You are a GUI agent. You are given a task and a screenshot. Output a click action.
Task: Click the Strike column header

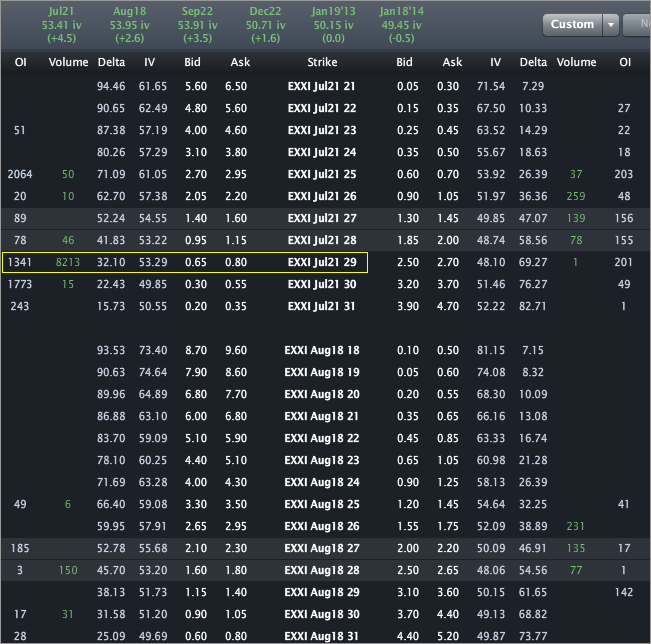[x=322, y=62]
